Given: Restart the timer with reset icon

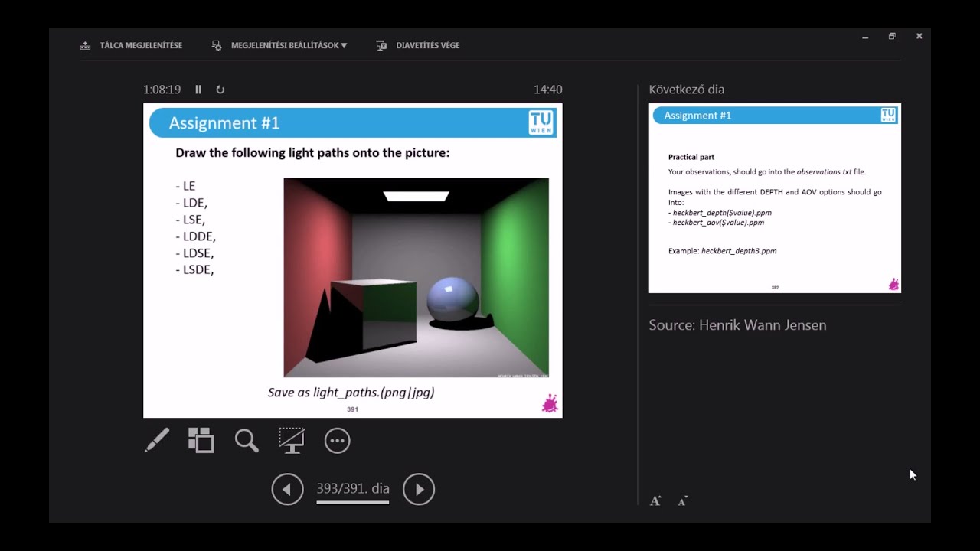Looking at the screenshot, I should (x=220, y=90).
